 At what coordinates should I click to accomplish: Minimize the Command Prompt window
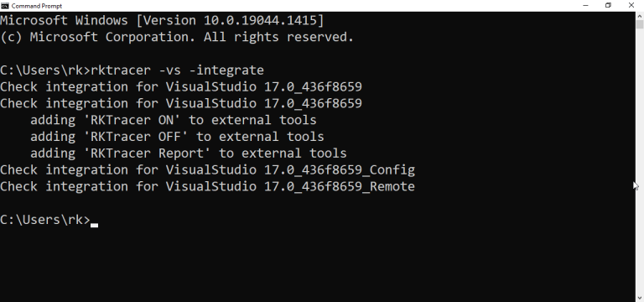click(585, 5)
